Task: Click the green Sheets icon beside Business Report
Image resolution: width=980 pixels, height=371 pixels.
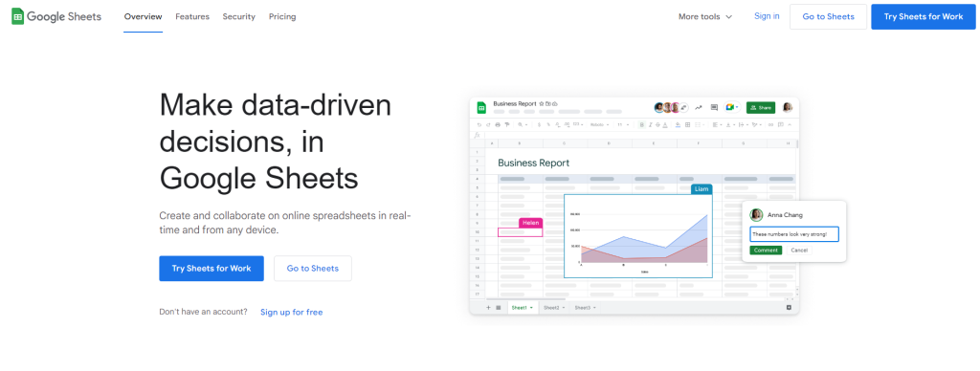Action: pyautogui.click(x=481, y=107)
